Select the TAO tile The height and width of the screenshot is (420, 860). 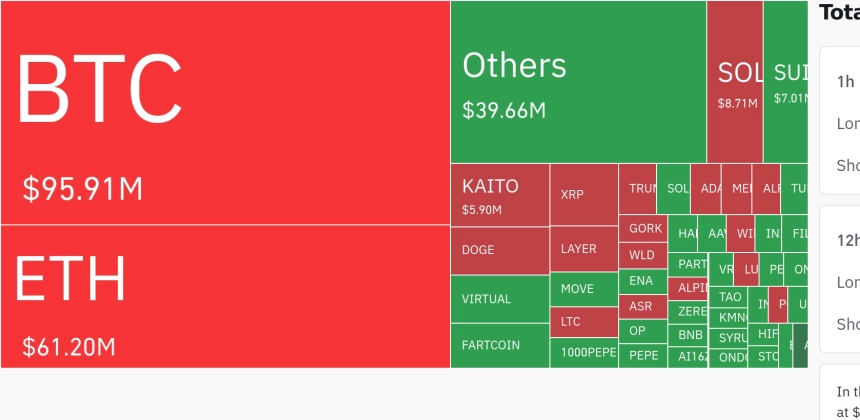point(728,297)
